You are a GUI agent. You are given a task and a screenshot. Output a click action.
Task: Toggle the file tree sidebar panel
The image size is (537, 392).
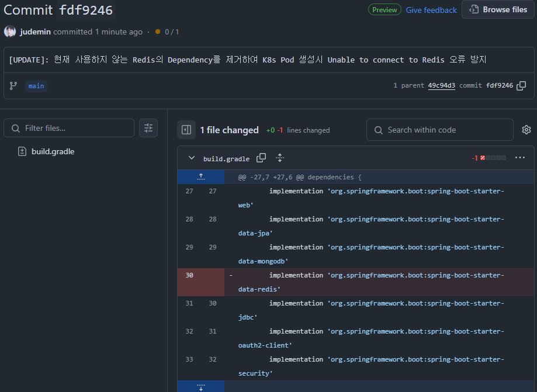pyautogui.click(x=186, y=130)
